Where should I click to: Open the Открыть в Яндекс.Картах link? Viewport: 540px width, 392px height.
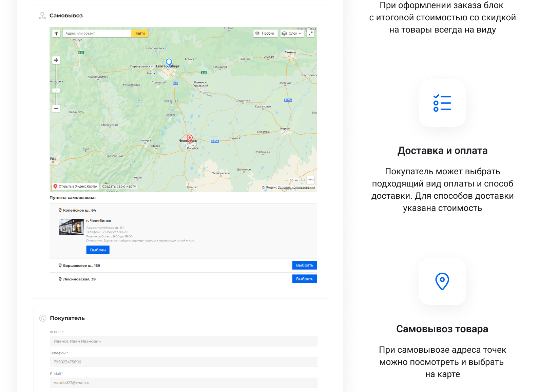pos(76,186)
